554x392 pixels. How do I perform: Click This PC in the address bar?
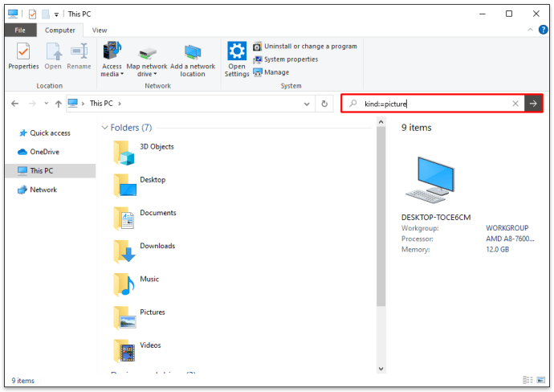point(101,104)
